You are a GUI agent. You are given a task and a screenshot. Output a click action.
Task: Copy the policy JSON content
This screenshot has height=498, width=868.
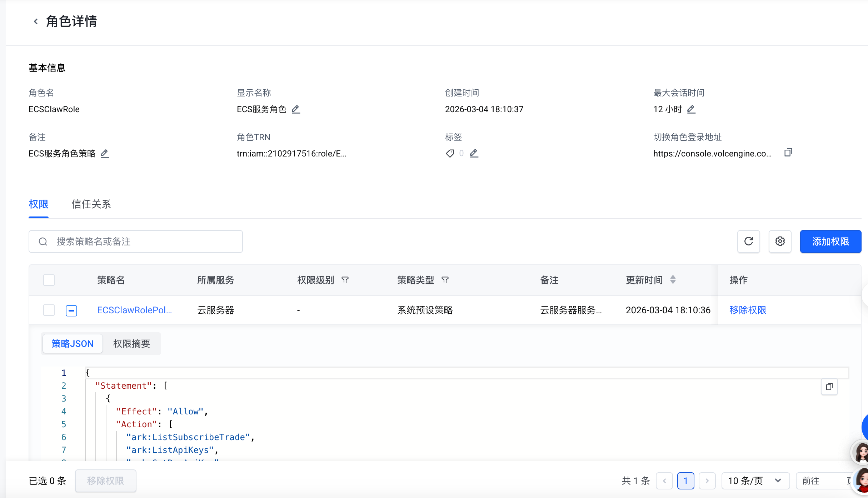pyautogui.click(x=829, y=387)
